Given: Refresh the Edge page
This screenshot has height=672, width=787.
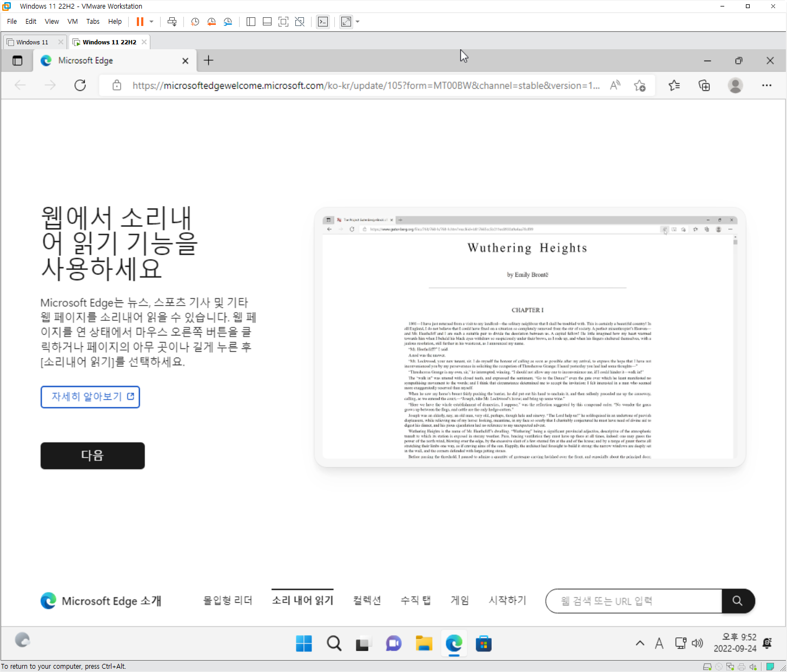Looking at the screenshot, I should (x=80, y=85).
